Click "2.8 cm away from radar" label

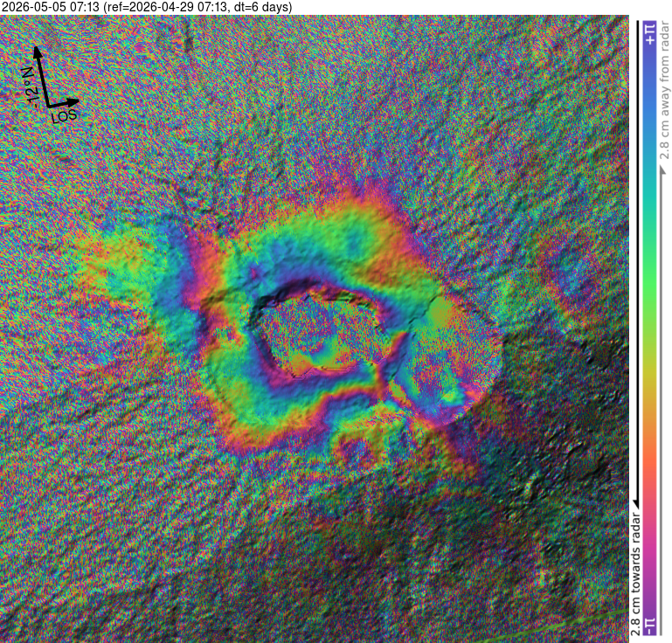[x=665, y=90]
